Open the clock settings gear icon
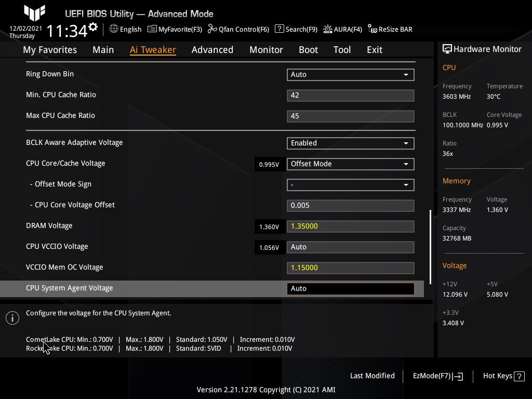 point(93,27)
